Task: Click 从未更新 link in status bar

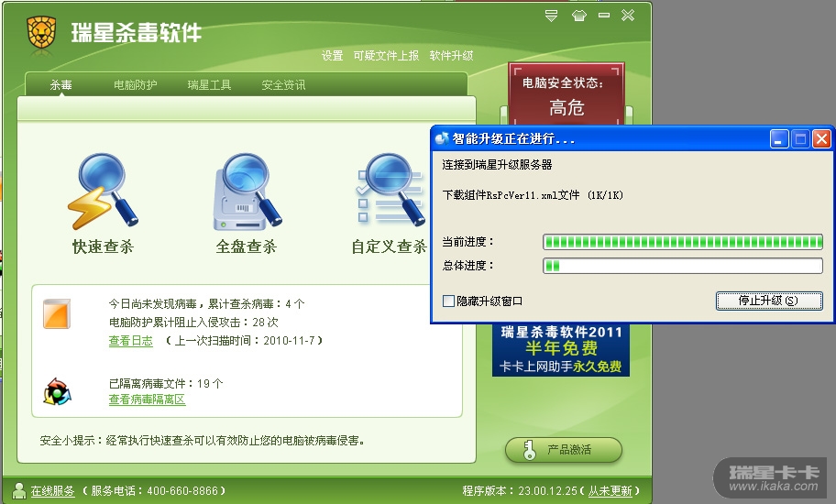Action: click(610, 490)
